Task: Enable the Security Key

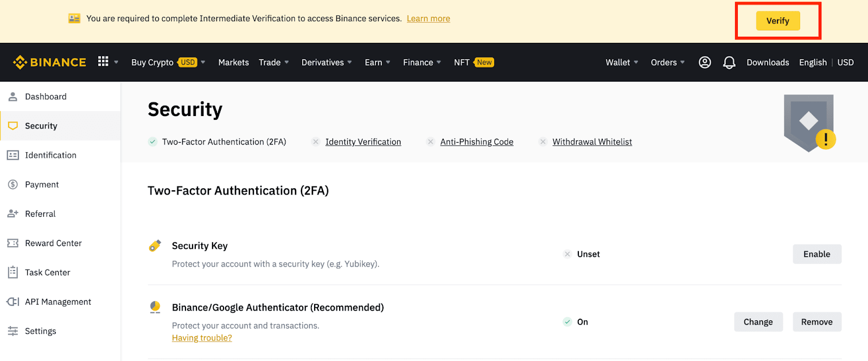Action: click(x=817, y=254)
